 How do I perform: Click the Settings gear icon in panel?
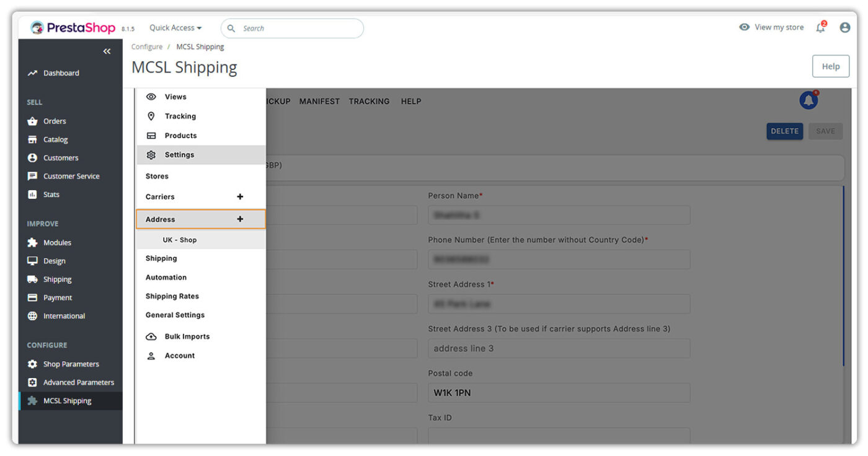pos(151,155)
